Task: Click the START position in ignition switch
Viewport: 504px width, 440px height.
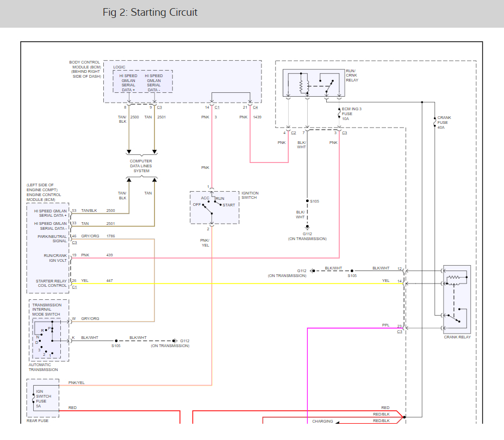Action: pyautogui.click(x=228, y=205)
